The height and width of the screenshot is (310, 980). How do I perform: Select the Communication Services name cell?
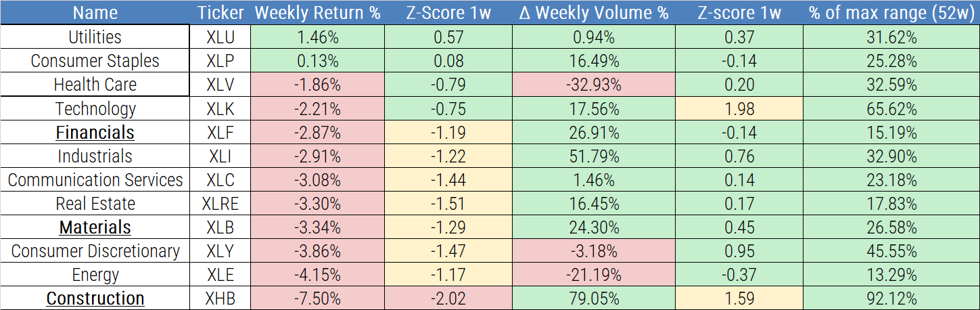[95, 180]
